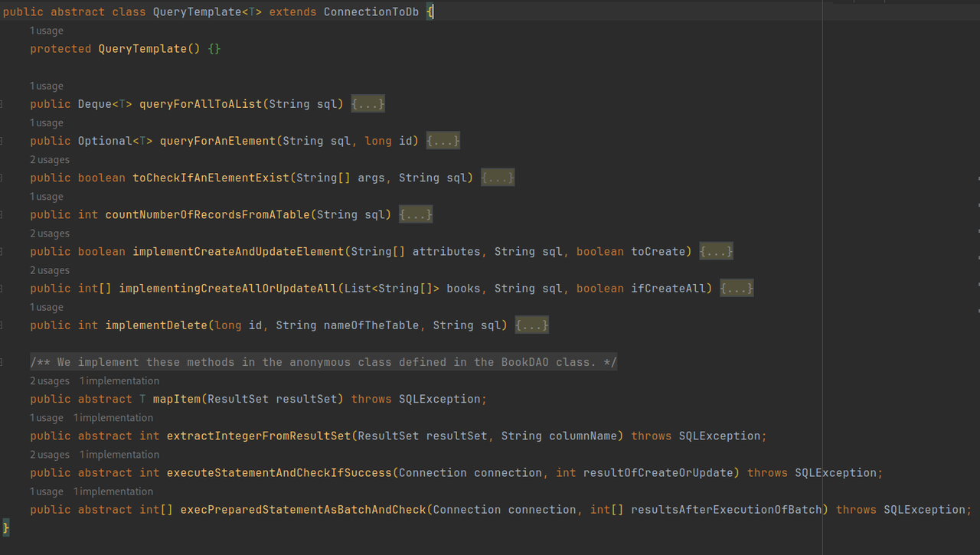Expand the folded body of implementDelete
Screen dimensions: 980x555
(531, 325)
